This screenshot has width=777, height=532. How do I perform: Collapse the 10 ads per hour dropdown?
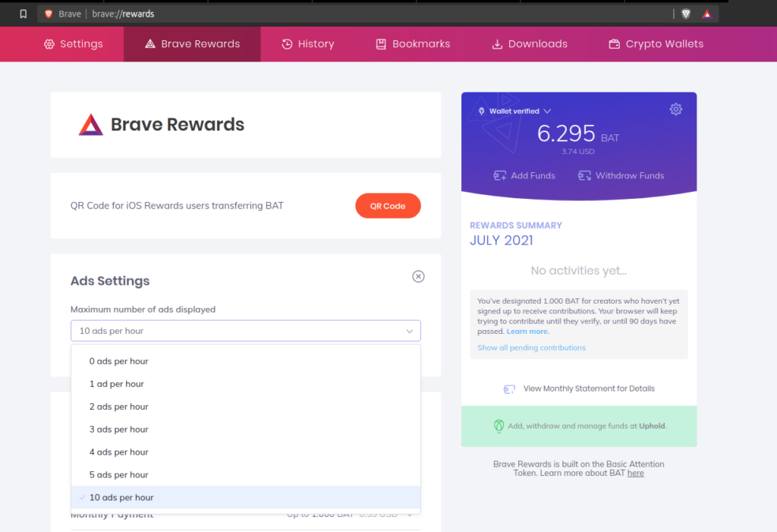coord(246,331)
